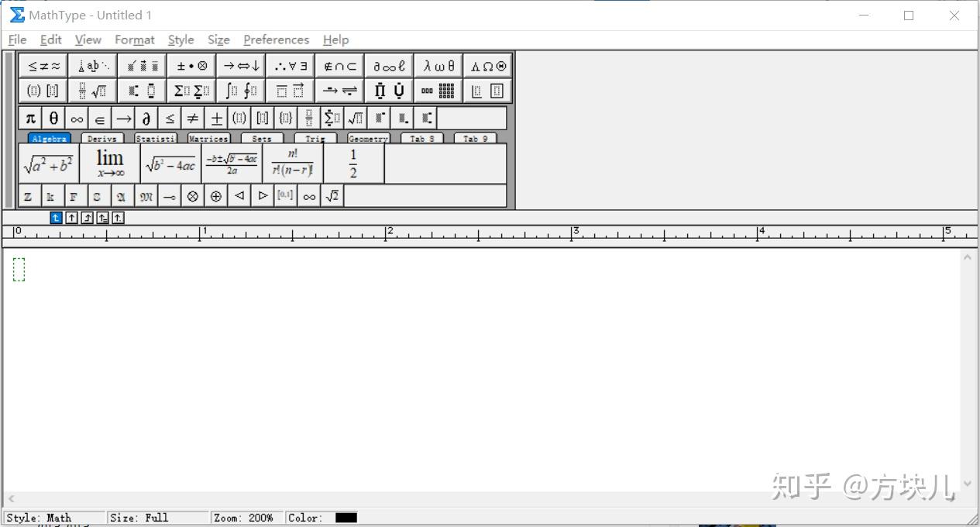The height and width of the screenshot is (527, 980).
Task: Insert the quadratic formula expression
Action: coord(232,164)
